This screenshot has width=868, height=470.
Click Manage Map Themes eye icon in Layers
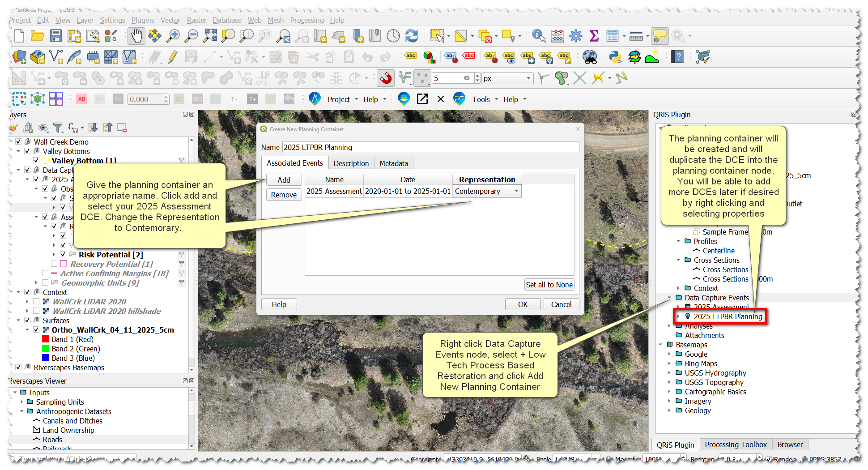(x=43, y=128)
